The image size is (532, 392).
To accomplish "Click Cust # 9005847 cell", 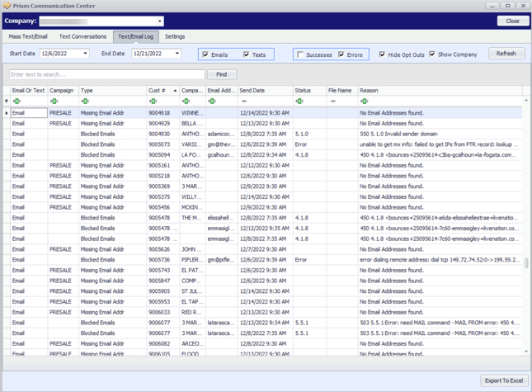I will click(x=162, y=281).
